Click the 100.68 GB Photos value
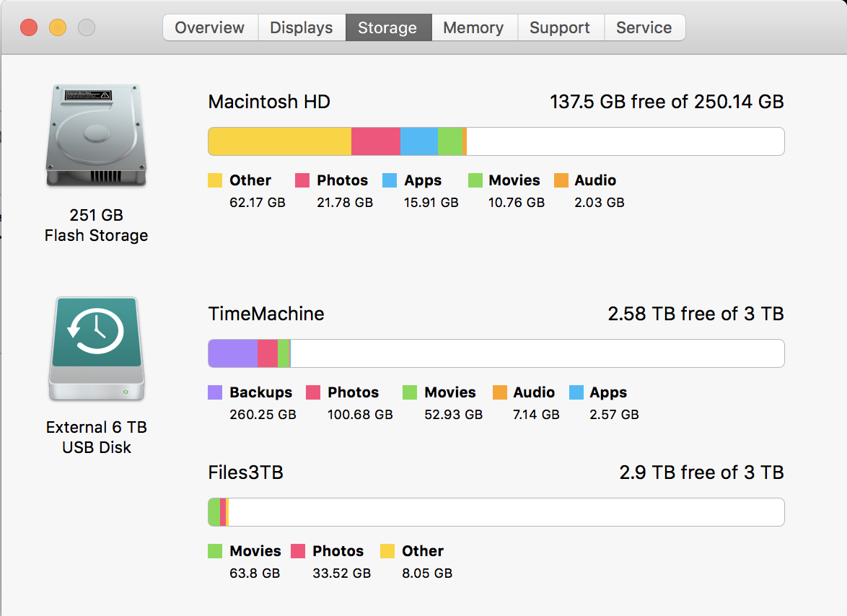This screenshot has width=847, height=616. coord(360,415)
